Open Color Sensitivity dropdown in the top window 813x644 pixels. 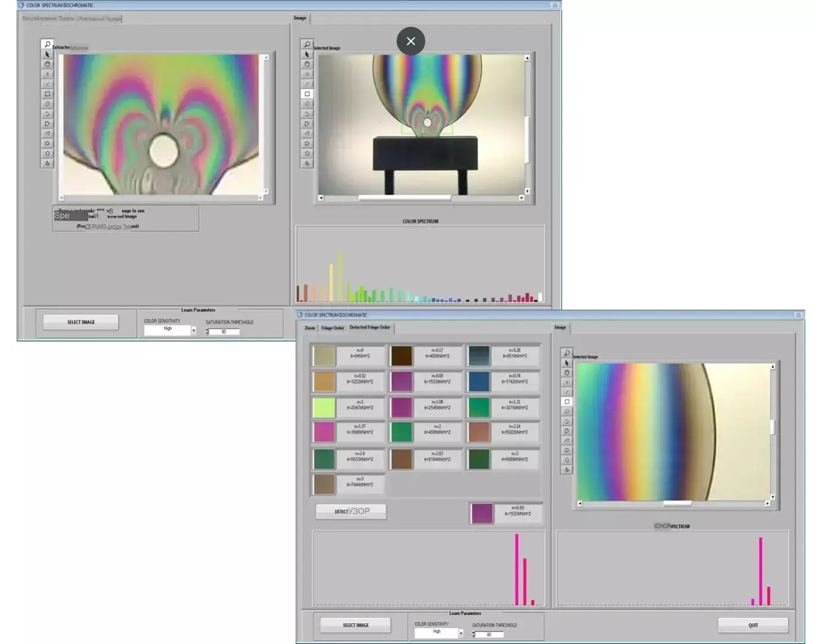tap(193, 330)
